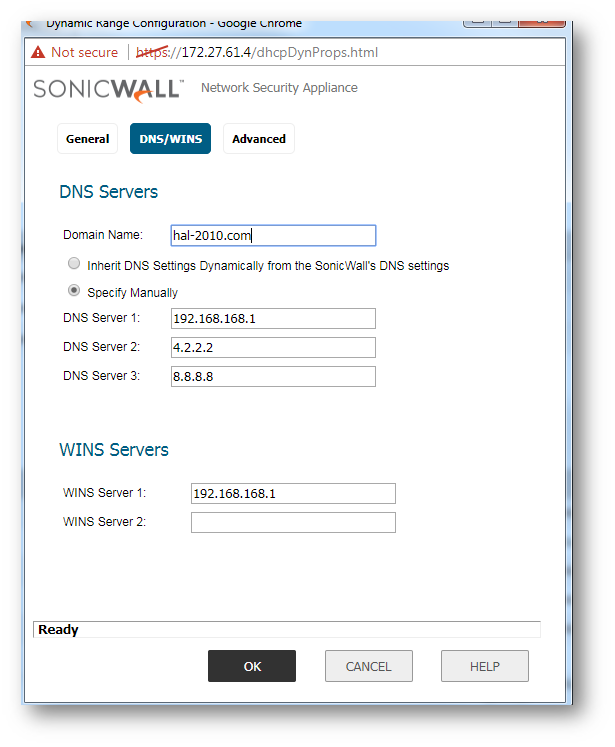This screenshot has height=747, width=615.
Task: Focus the DNS Server 1 field
Action: pyautogui.click(x=272, y=318)
